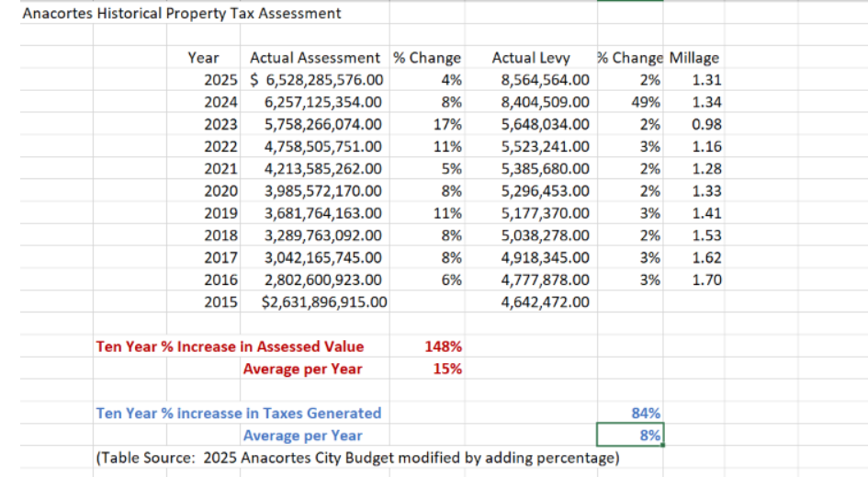Select the assessment value 2,802,600,923.00
This screenshot has height=477, width=868.
[x=322, y=279]
